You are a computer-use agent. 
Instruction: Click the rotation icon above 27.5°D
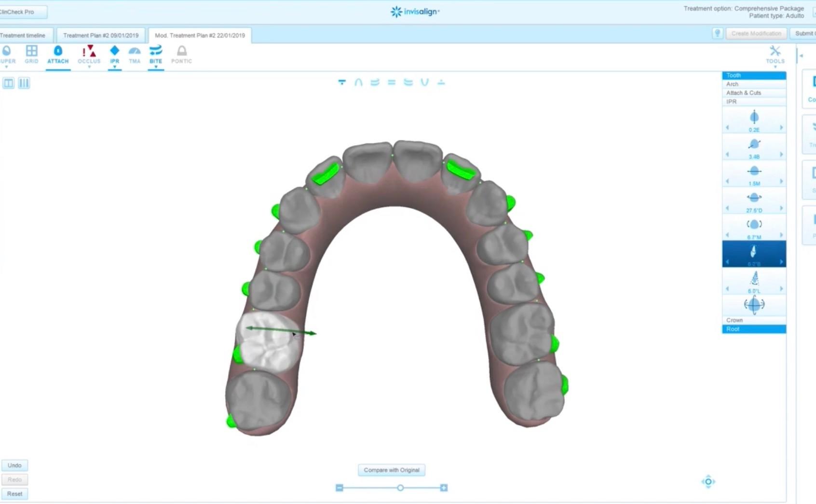(754, 198)
